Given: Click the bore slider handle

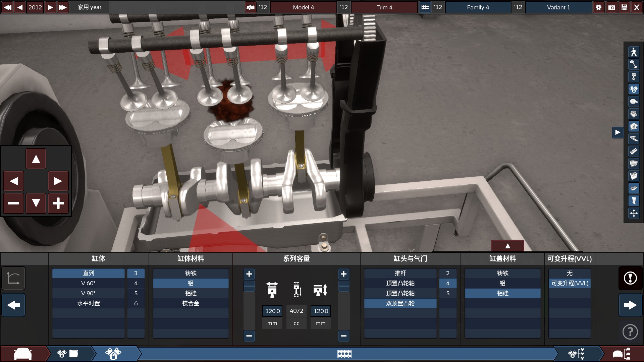Looking at the screenshot, I should (249, 286).
